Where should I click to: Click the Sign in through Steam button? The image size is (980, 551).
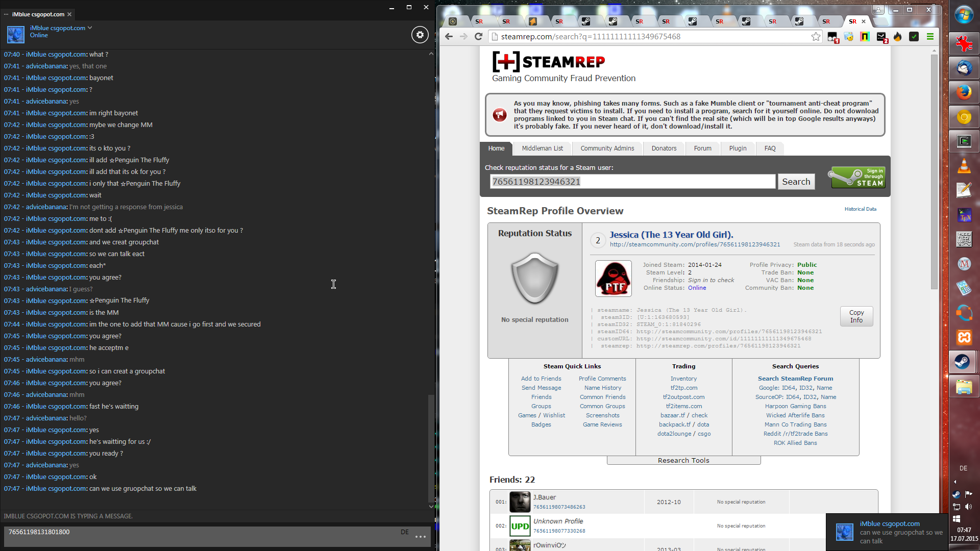pyautogui.click(x=857, y=178)
